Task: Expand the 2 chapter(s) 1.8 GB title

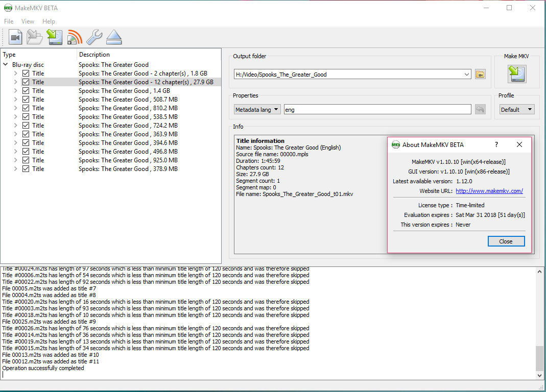Action: point(16,73)
